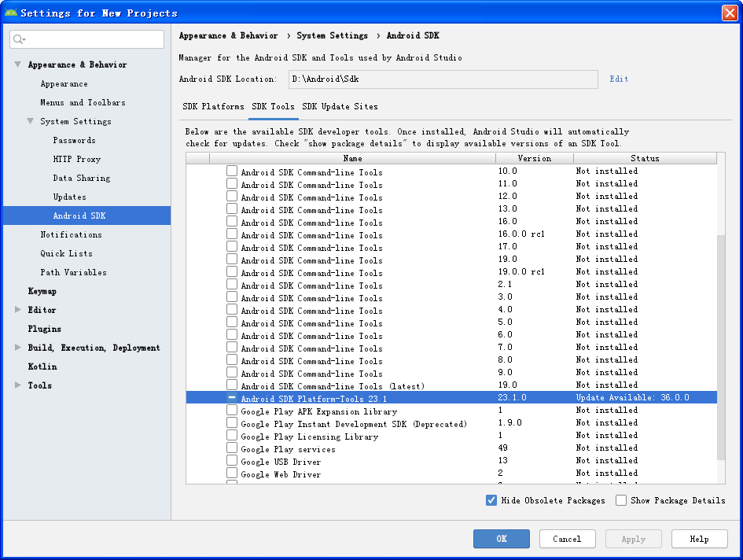Click System Settings breadcrumb
743x560 pixels.
(x=332, y=35)
